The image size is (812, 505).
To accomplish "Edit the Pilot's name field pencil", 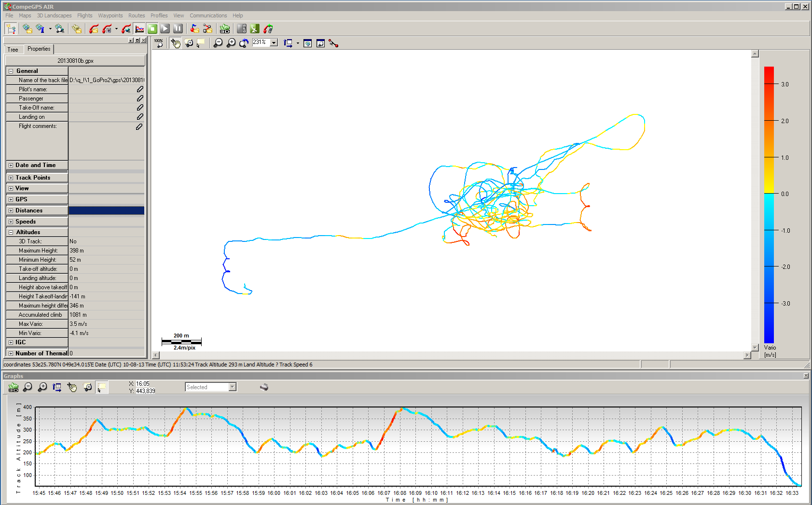I will pos(140,89).
